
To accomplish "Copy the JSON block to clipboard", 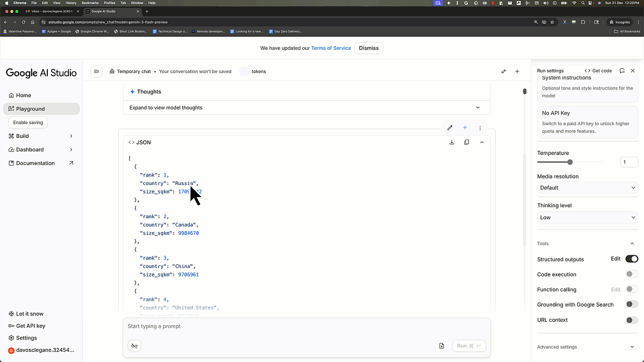I will 467,142.
